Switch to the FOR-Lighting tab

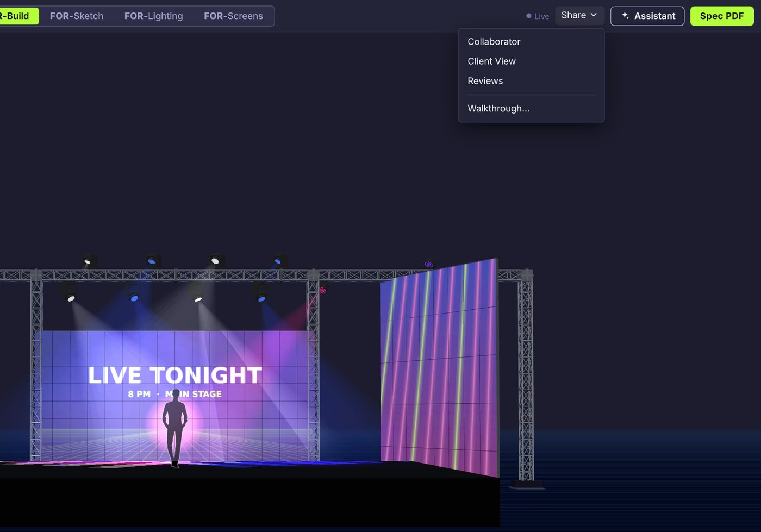tap(154, 16)
